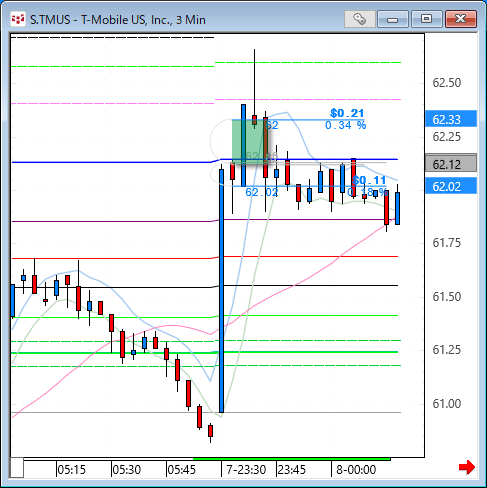Minimize the S.TMUS chart window
This screenshot has height=488, width=487.
click(393, 19)
